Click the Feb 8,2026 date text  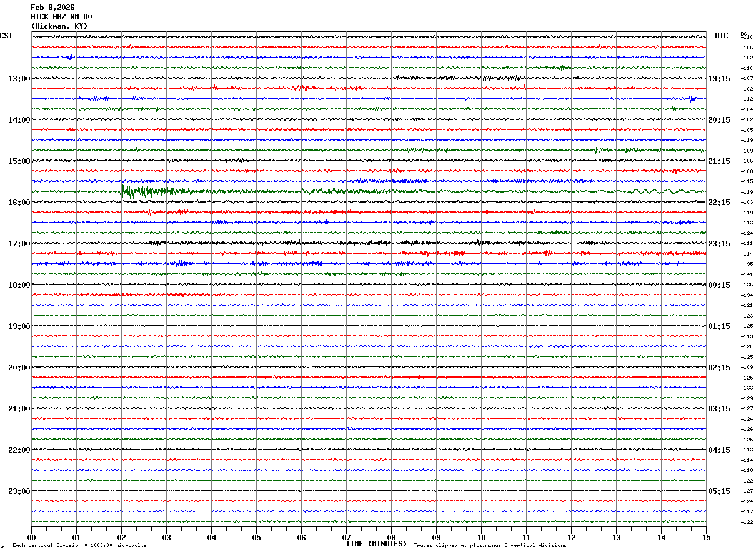[52, 8]
